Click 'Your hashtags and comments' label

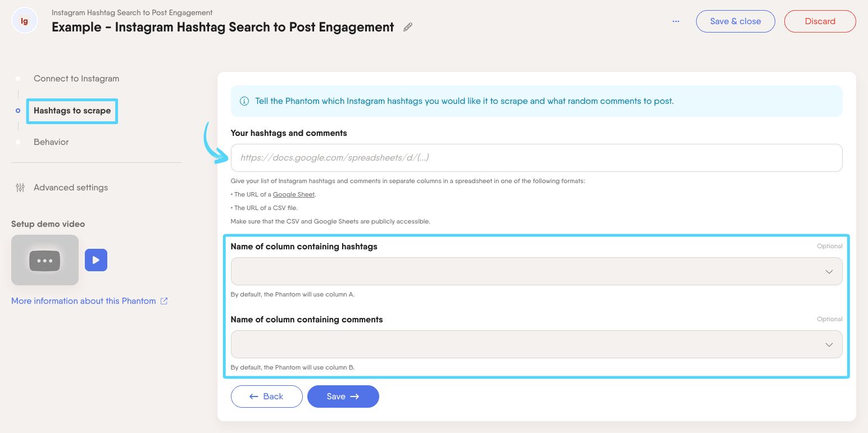click(289, 133)
